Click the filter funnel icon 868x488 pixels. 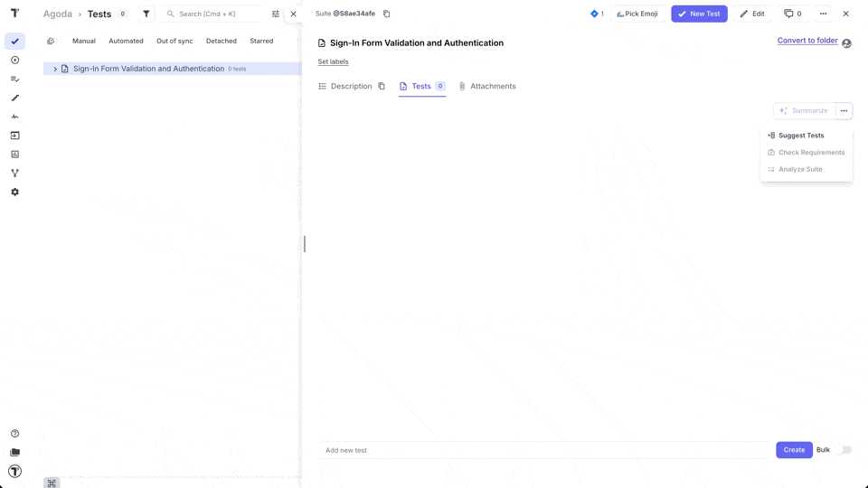pyautogui.click(x=146, y=14)
